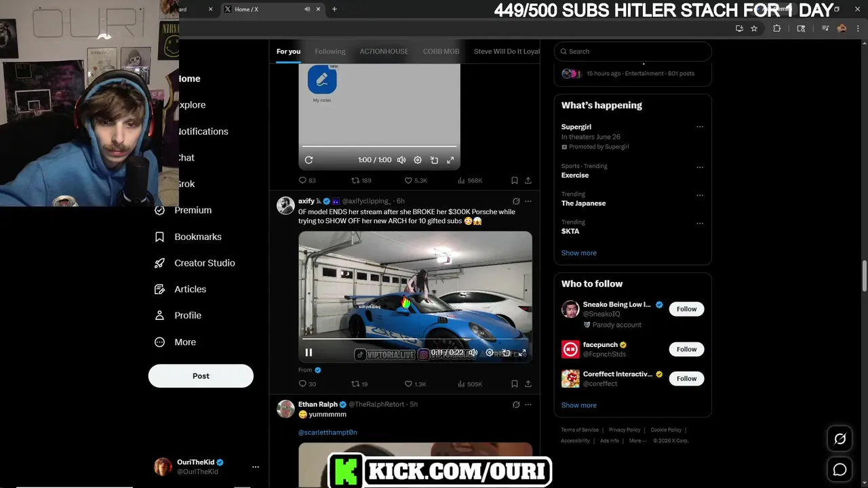
Task: Switch to the Following tab
Action: pyautogui.click(x=330, y=52)
